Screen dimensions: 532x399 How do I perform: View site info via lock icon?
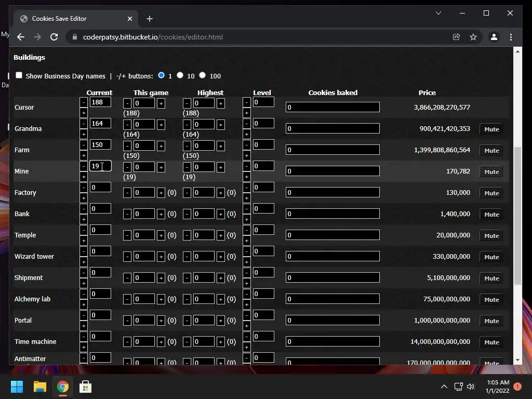coord(75,37)
